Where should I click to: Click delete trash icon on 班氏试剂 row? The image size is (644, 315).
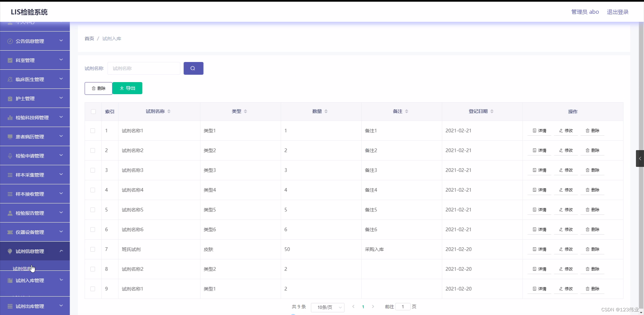tap(587, 249)
